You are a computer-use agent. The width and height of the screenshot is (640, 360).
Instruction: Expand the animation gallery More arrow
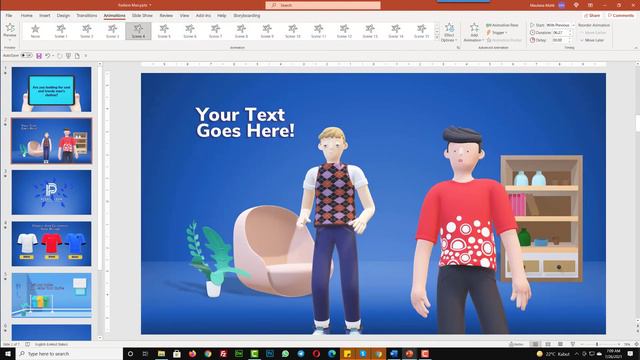(437, 38)
